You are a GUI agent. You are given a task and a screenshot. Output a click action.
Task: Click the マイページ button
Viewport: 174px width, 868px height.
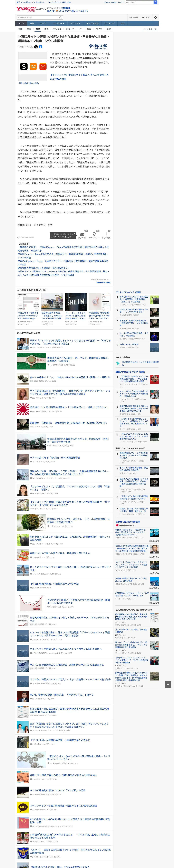click(133, 18)
